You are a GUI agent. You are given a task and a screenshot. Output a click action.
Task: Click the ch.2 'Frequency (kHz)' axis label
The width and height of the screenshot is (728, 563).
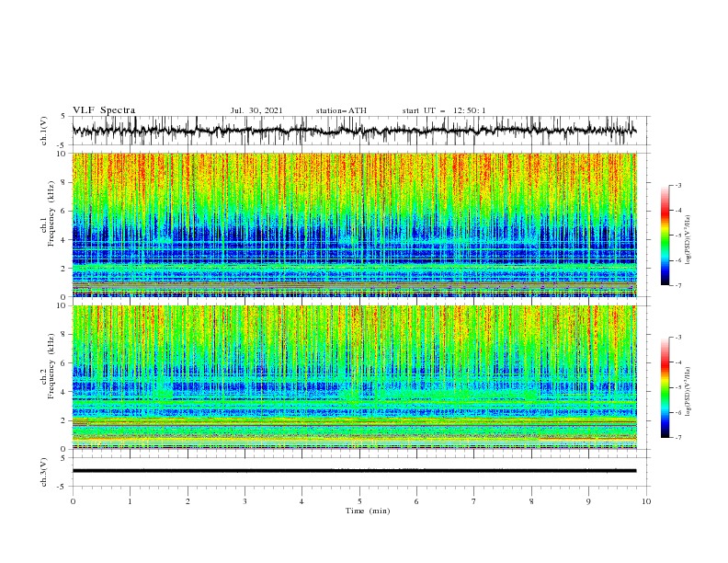pos(51,366)
